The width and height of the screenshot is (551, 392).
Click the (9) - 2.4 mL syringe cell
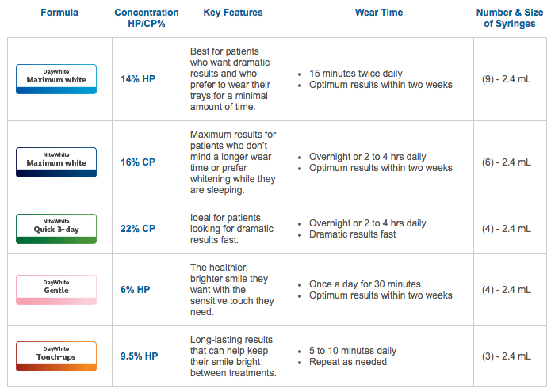point(507,79)
